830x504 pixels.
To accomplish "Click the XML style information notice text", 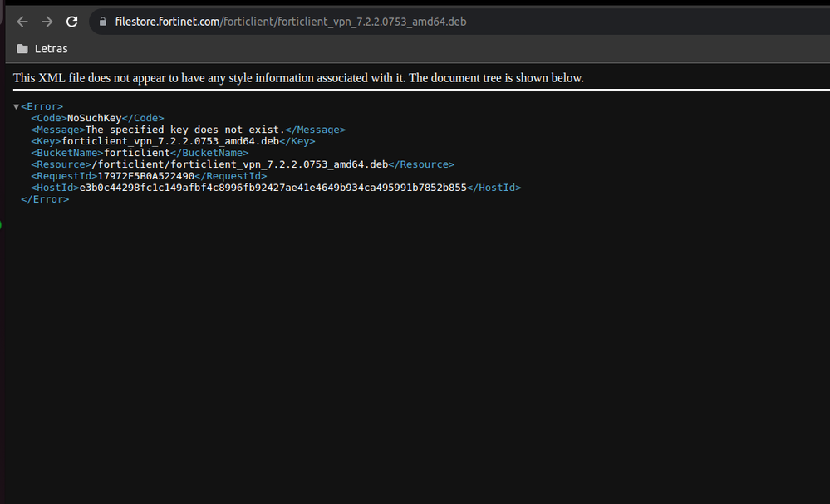I will [298, 78].
